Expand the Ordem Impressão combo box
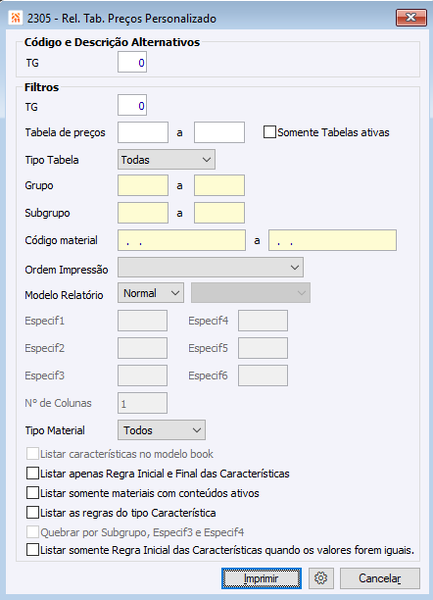This screenshot has height=600, width=433. coord(210,267)
